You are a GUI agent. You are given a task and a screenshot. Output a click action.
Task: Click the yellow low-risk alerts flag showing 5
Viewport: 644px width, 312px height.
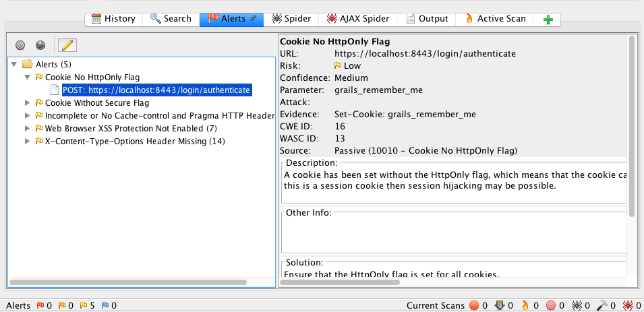84,306
